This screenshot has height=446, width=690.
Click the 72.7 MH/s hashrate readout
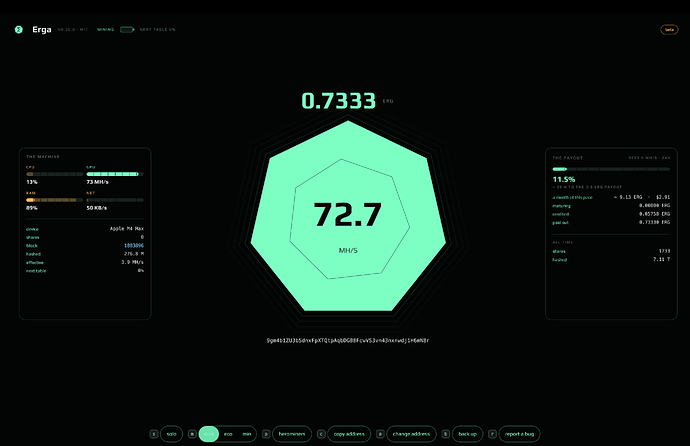pyautogui.click(x=348, y=215)
